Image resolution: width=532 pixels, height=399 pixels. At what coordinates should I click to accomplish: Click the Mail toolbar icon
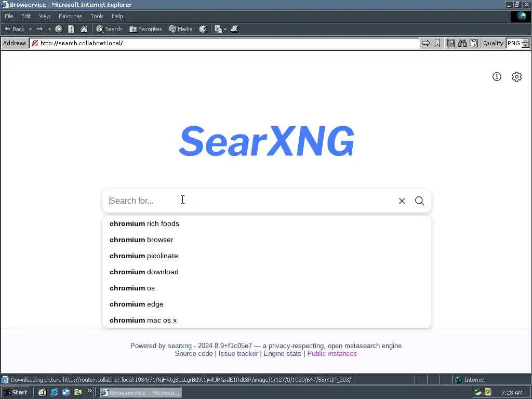218,29
